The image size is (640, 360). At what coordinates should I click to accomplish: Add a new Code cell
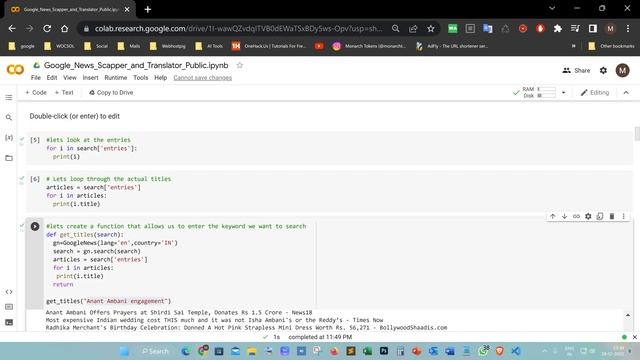pyautogui.click(x=36, y=93)
